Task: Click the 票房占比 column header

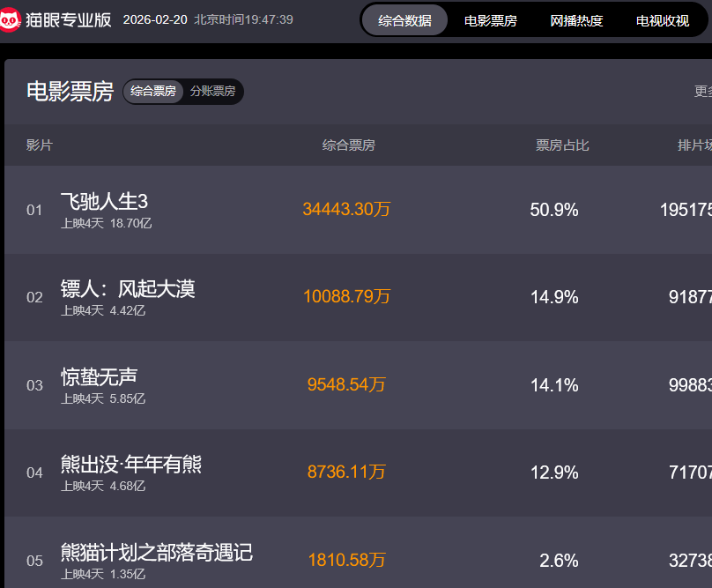Action: (562, 145)
